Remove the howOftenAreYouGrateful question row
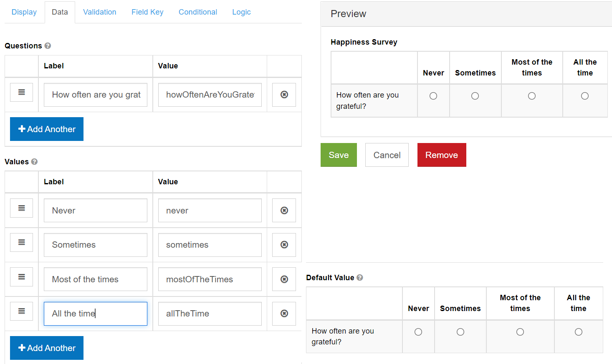The image size is (612, 364). 284,95
